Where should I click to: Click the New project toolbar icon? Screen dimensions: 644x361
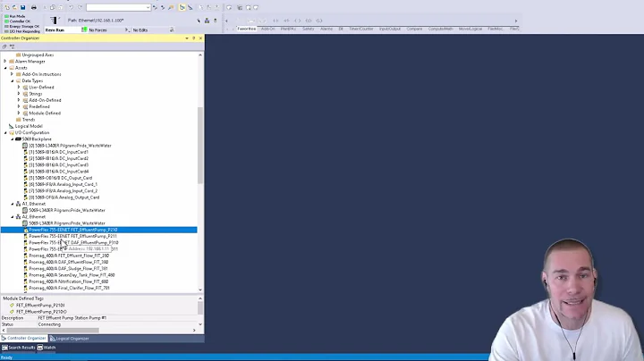7,7
